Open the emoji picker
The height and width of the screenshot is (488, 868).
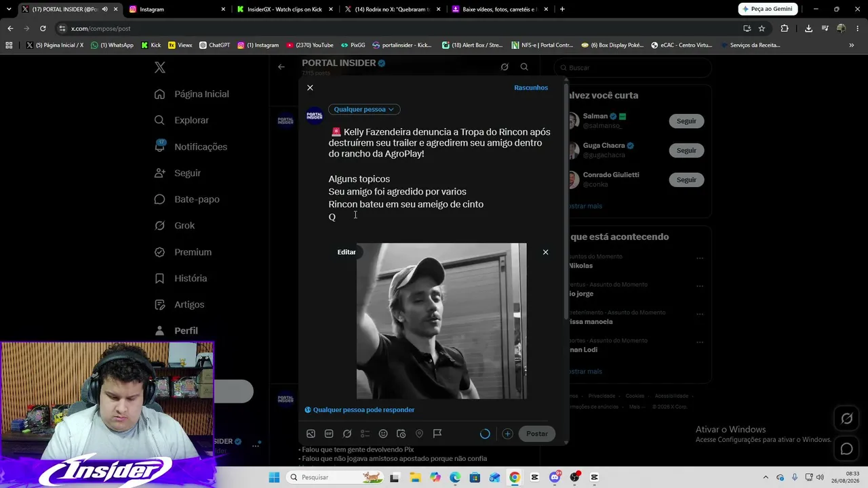point(383,434)
